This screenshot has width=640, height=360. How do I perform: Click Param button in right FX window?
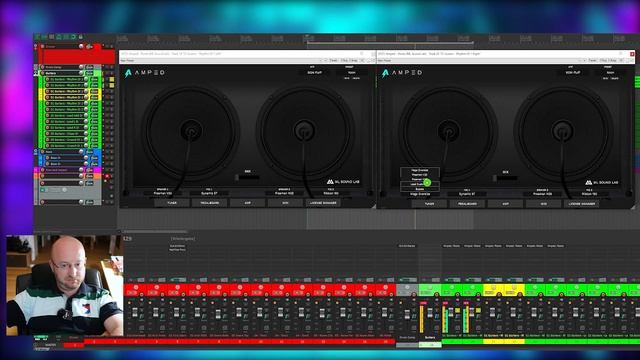point(592,60)
